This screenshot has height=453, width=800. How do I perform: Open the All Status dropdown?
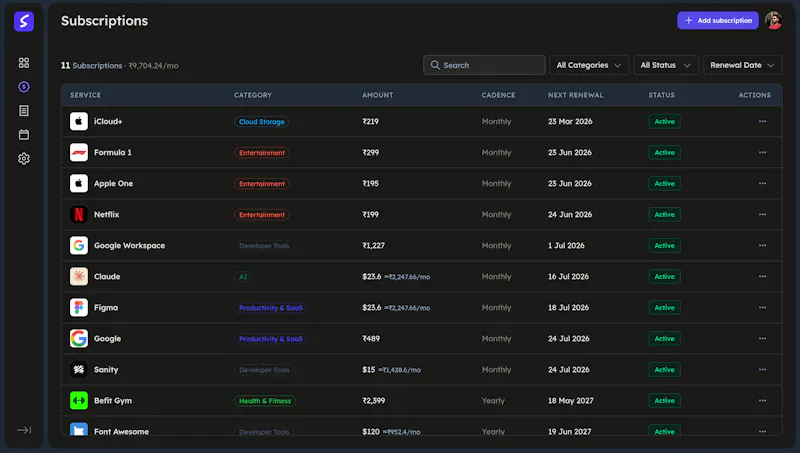[666, 65]
